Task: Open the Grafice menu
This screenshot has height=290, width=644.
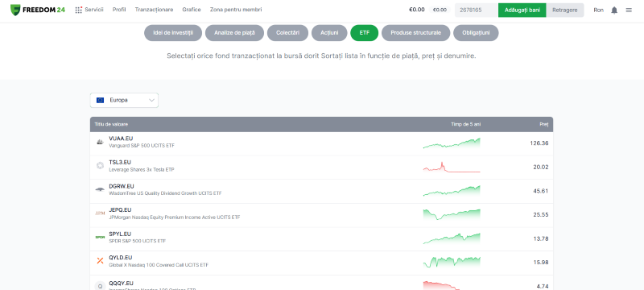Action: (x=192, y=10)
